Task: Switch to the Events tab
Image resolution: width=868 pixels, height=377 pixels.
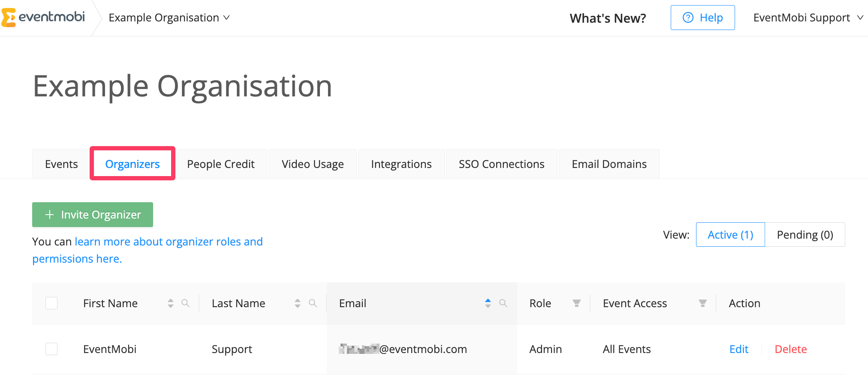Action: pos(61,164)
